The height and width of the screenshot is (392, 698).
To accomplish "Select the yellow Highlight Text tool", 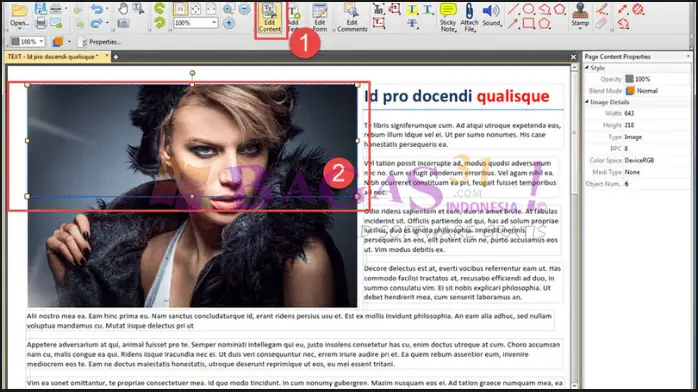I will pyautogui.click(x=412, y=9).
